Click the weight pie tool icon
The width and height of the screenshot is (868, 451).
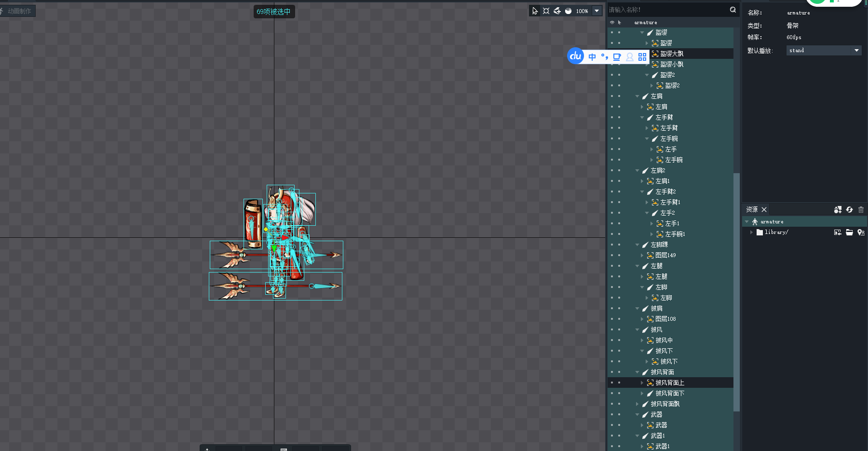(x=568, y=11)
